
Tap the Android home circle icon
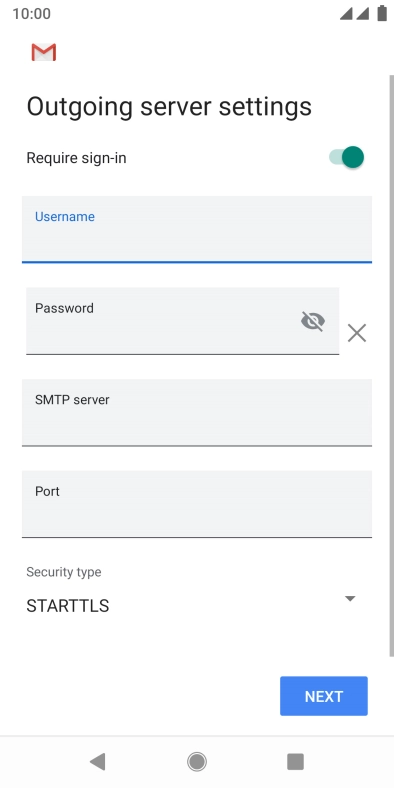tap(197, 761)
